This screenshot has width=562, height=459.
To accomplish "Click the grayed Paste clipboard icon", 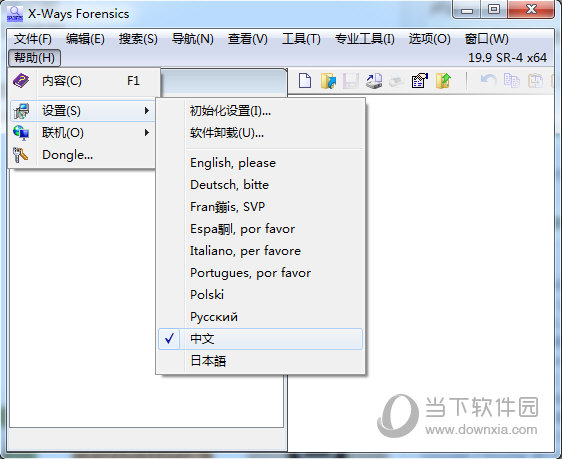I will pos(535,81).
